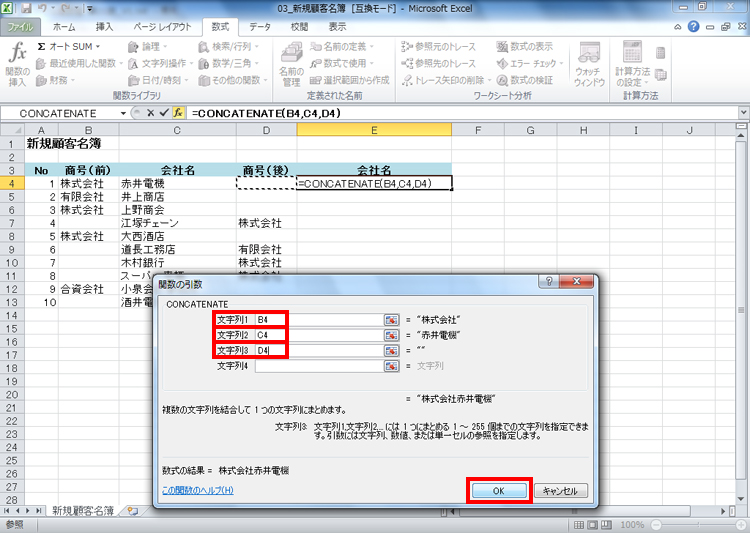This screenshot has width=750, height=533.
Task: Click in the empty 文字列4 field
Action: 319,366
